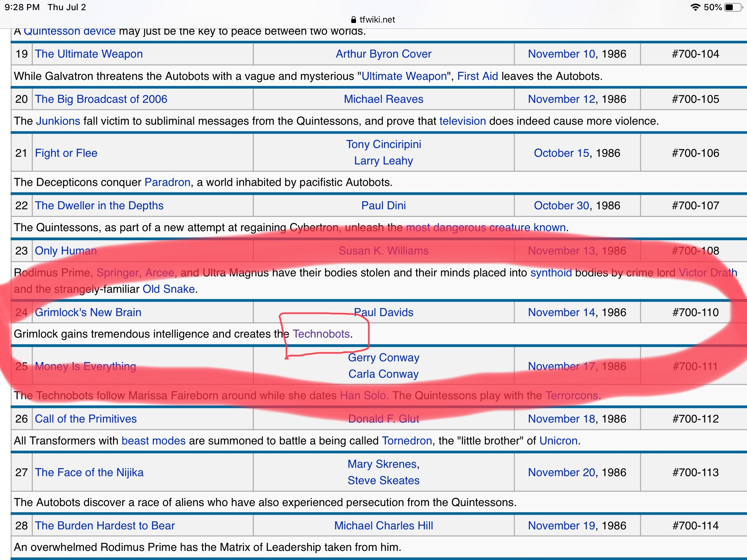Open The Dweller in the Depths link
Image resolution: width=747 pixels, height=560 pixels.
(99, 206)
